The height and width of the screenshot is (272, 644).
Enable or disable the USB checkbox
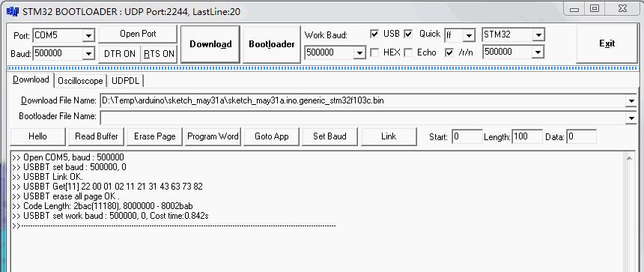point(374,34)
